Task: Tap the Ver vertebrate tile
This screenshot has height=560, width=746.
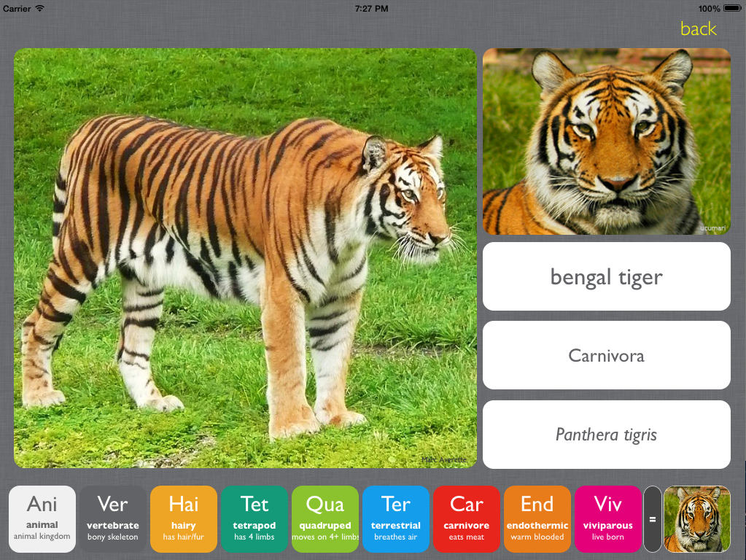Action: coord(112,518)
